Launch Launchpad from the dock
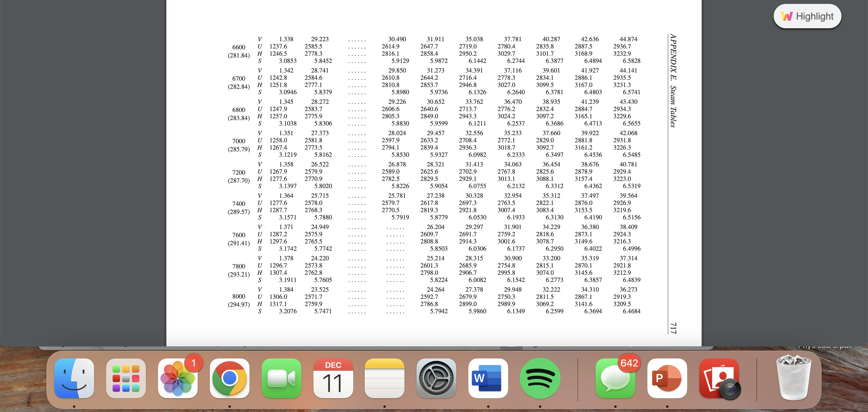Image resolution: width=868 pixels, height=412 pixels. [x=126, y=378]
